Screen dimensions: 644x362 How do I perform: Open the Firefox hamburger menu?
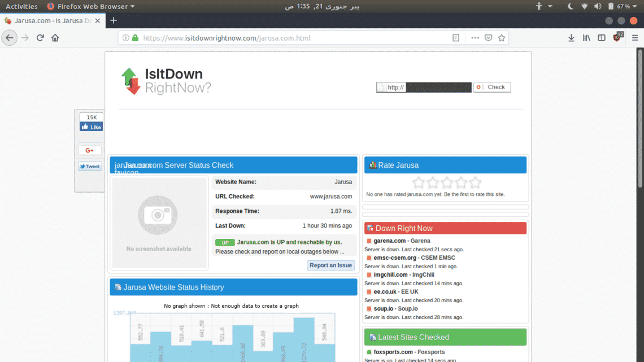tap(635, 38)
